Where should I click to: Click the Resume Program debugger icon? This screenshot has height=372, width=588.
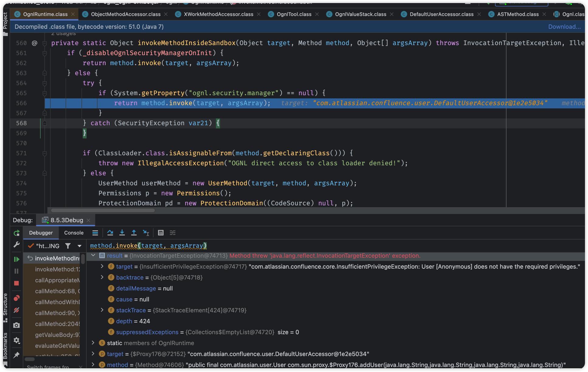pos(16,259)
